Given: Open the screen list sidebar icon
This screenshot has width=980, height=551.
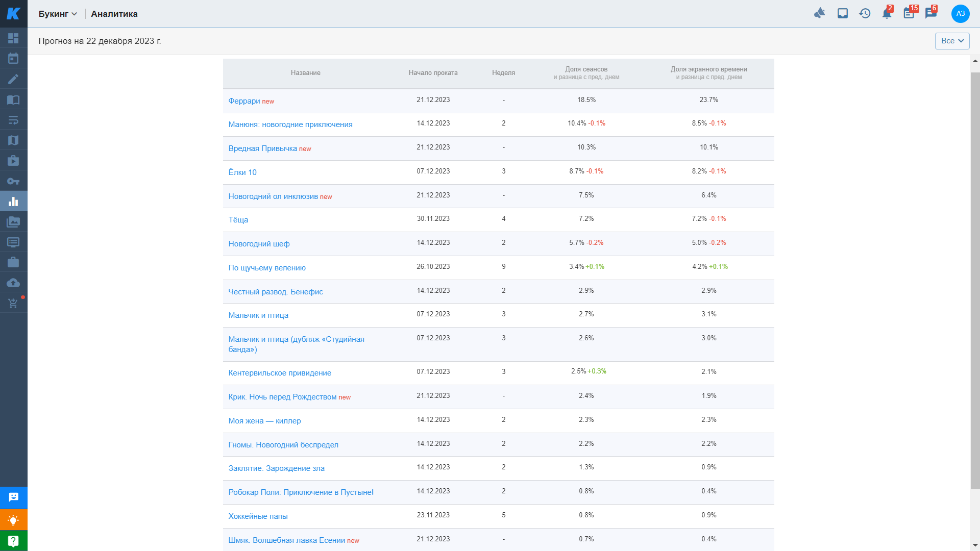Looking at the screenshot, I should pyautogui.click(x=13, y=242).
